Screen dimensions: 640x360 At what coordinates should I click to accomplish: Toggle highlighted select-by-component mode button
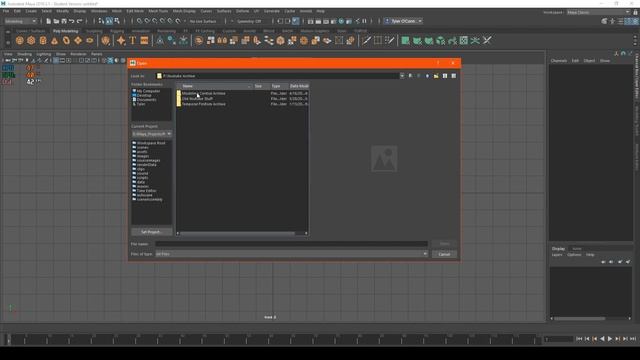pyautogui.click(x=109, y=21)
